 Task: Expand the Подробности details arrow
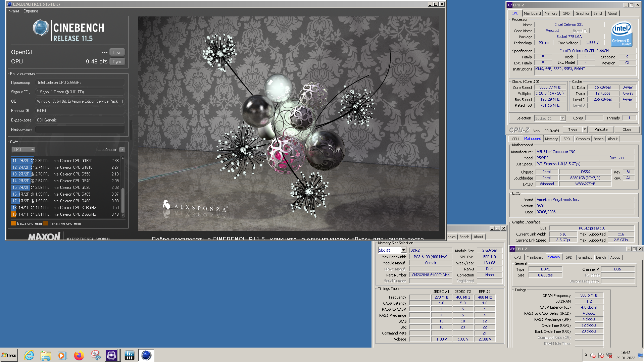click(122, 150)
